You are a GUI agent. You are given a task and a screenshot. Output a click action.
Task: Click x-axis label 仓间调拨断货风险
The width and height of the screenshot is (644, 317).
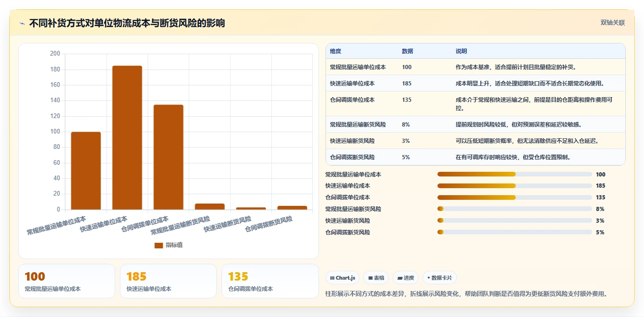point(269,224)
